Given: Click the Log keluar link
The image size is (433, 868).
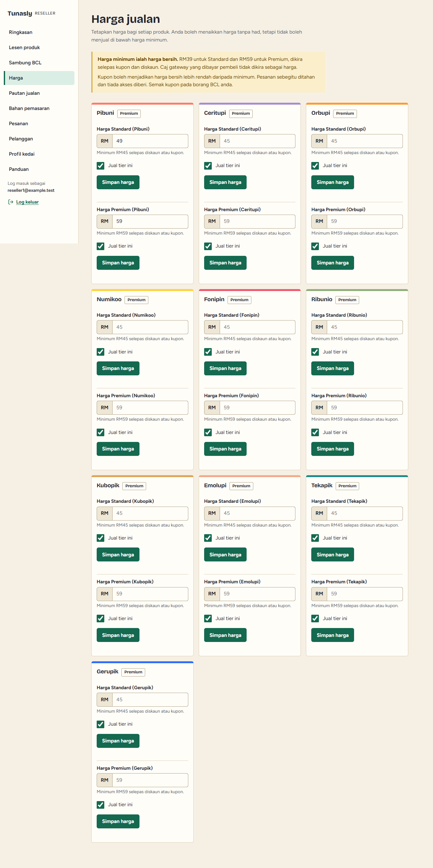Looking at the screenshot, I should [x=27, y=202].
